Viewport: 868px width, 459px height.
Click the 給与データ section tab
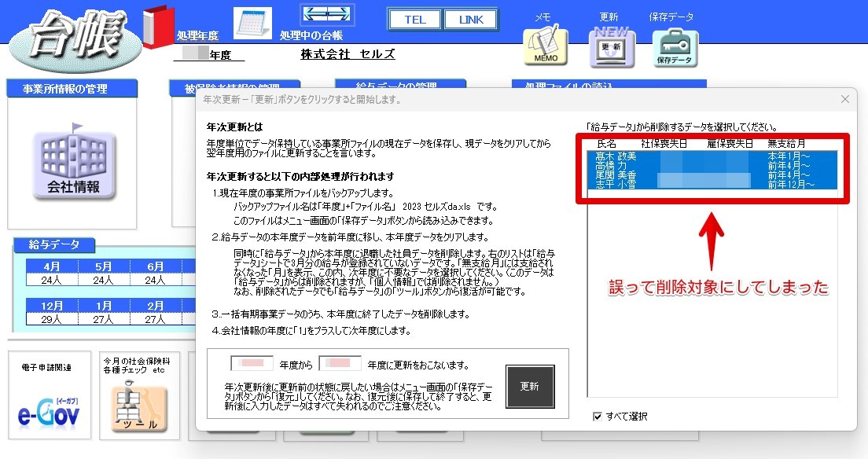(x=54, y=244)
